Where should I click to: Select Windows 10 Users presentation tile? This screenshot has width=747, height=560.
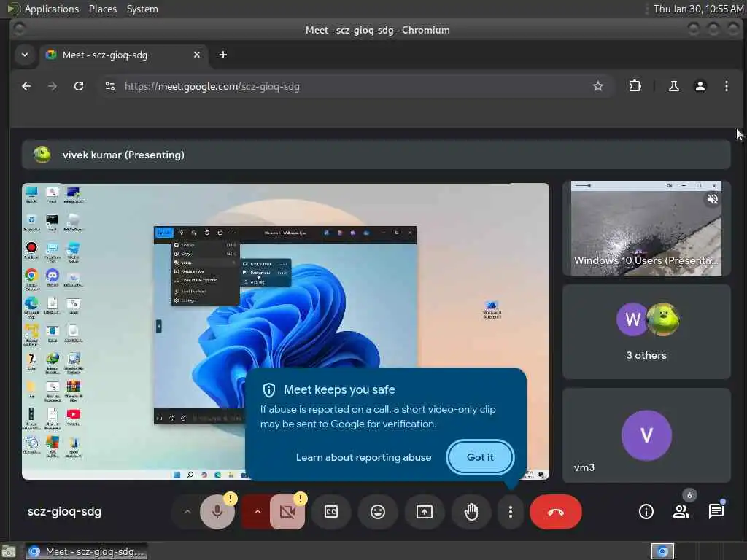[x=646, y=228]
